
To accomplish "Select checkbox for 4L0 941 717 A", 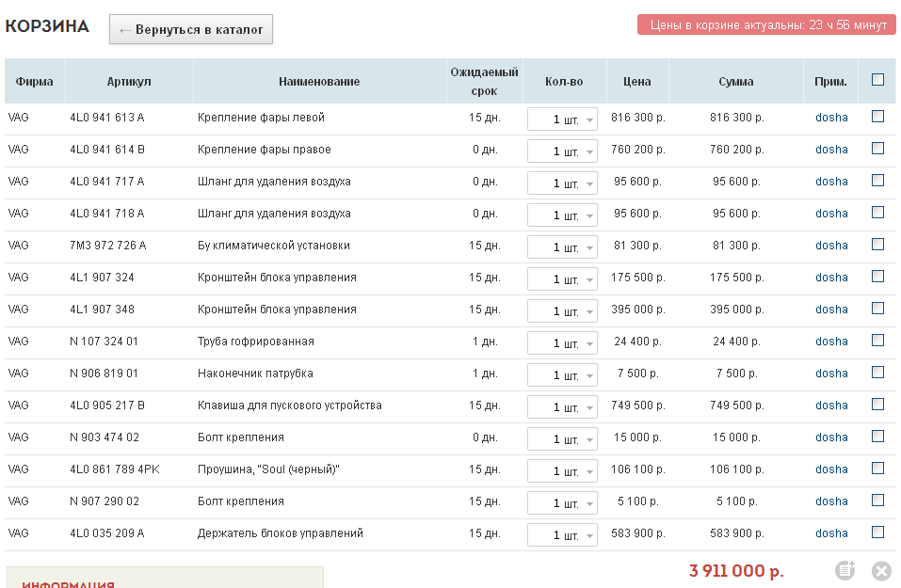I will (x=877, y=181).
